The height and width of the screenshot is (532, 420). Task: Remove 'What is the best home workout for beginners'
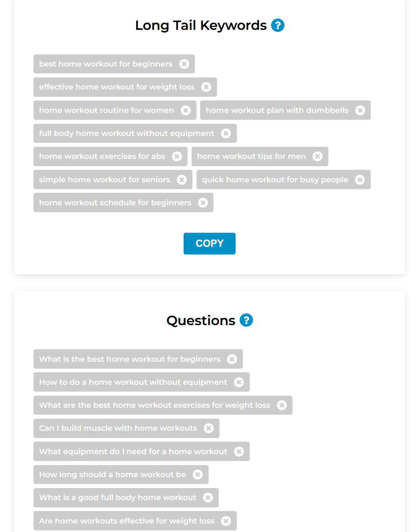[x=232, y=359]
